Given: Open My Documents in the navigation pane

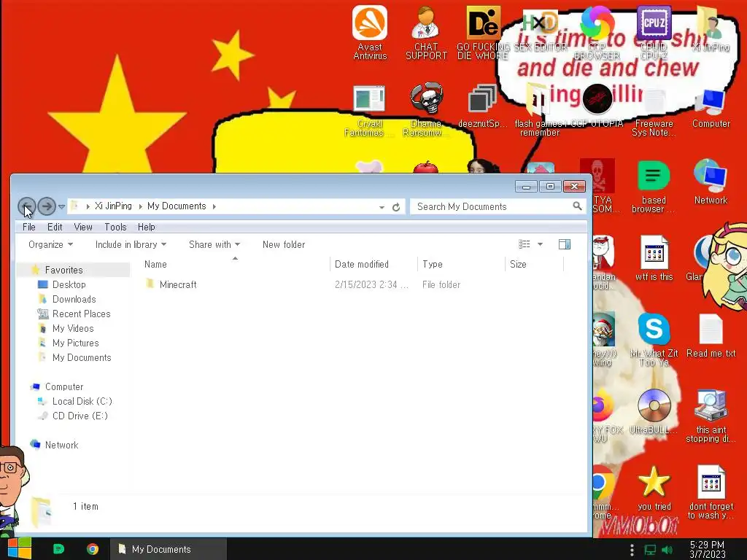Looking at the screenshot, I should (82, 357).
